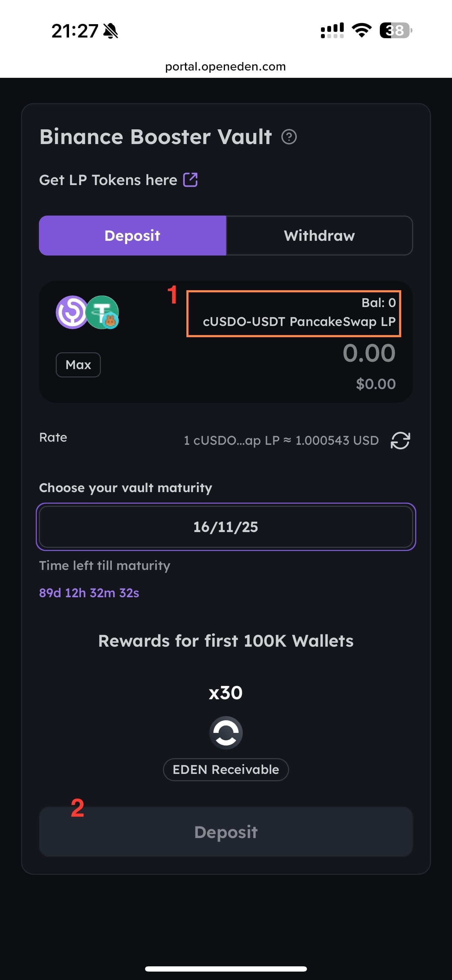452x980 pixels.
Task: Switch to the Deposit tab
Action: (x=132, y=236)
